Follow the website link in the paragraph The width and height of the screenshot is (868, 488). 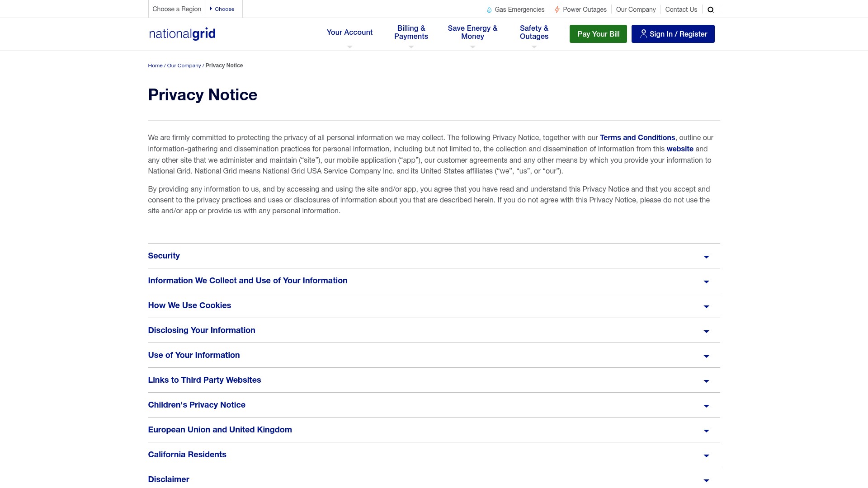679,149
